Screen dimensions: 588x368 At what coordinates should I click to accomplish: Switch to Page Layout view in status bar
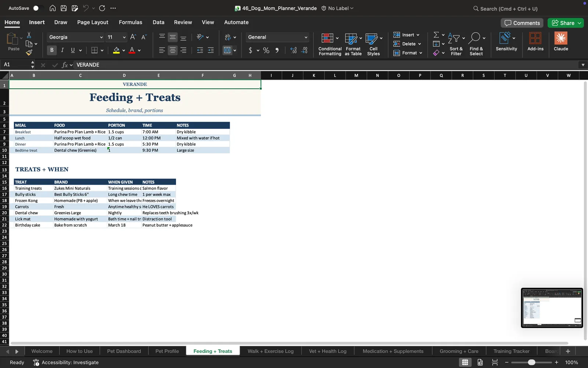click(480, 362)
